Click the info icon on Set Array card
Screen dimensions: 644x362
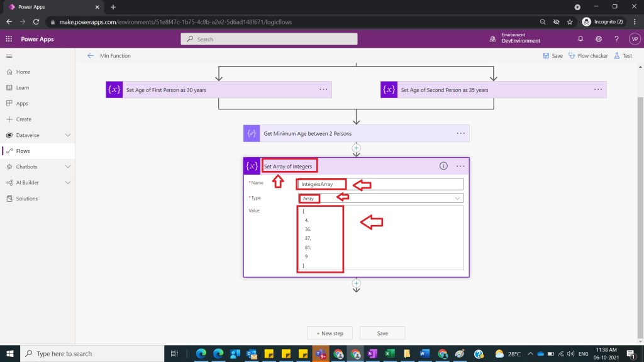443,166
